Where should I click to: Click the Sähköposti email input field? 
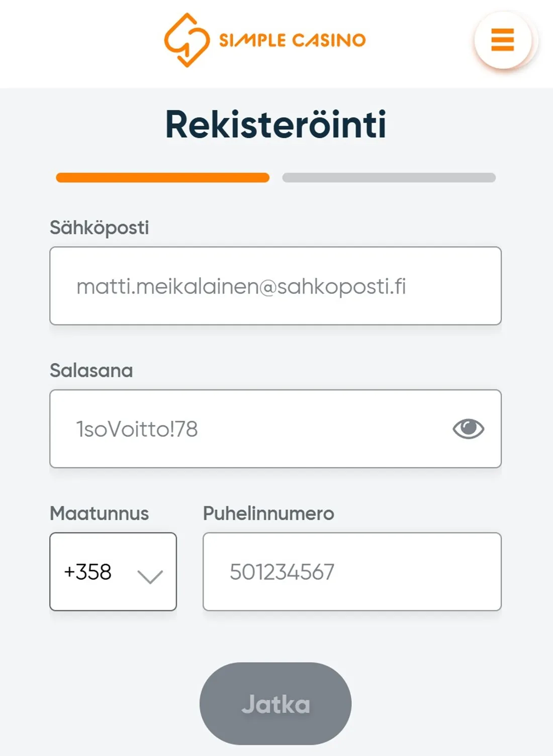[x=276, y=286]
